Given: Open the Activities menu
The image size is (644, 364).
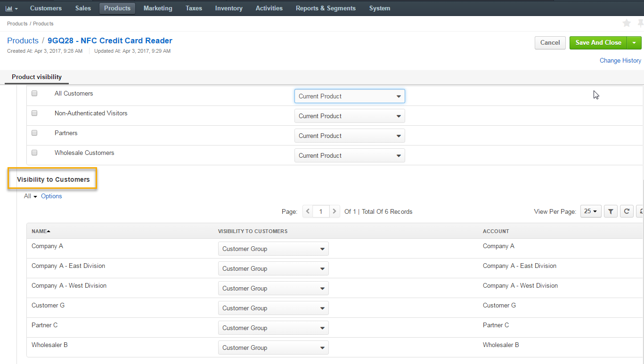Looking at the screenshot, I should 269,8.
